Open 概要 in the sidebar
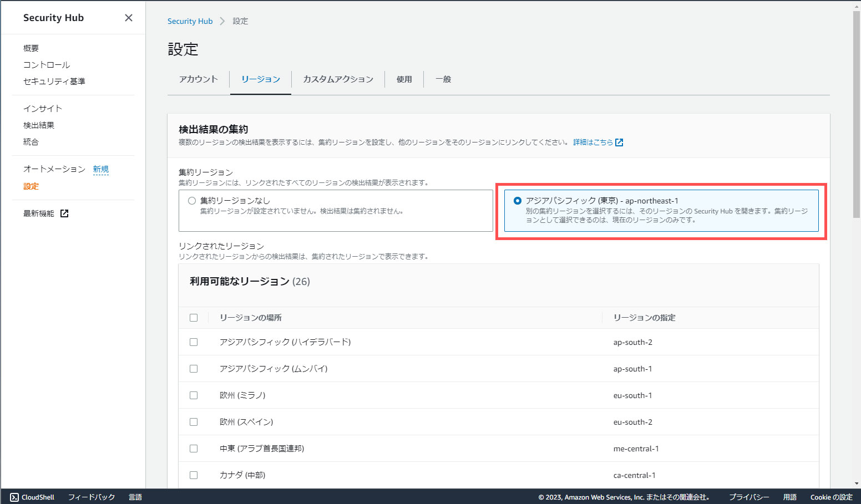 point(31,48)
